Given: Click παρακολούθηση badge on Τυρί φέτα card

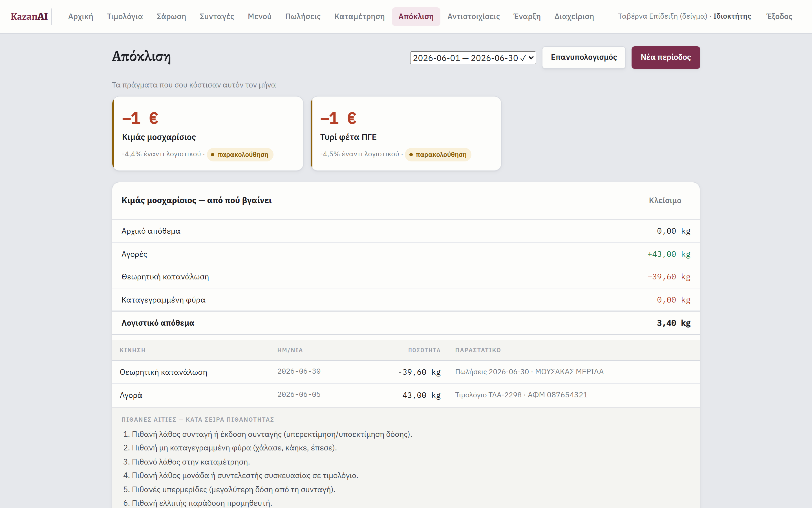Looking at the screenshot, I should click(438, 155).
